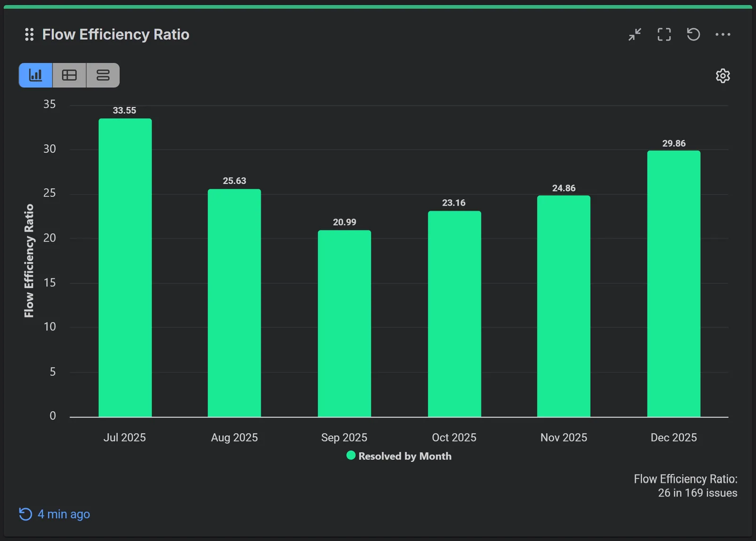Grab the gadget drag handle dots icon
The width and height of the screenshot is (756, 541).
click(29, 34)
